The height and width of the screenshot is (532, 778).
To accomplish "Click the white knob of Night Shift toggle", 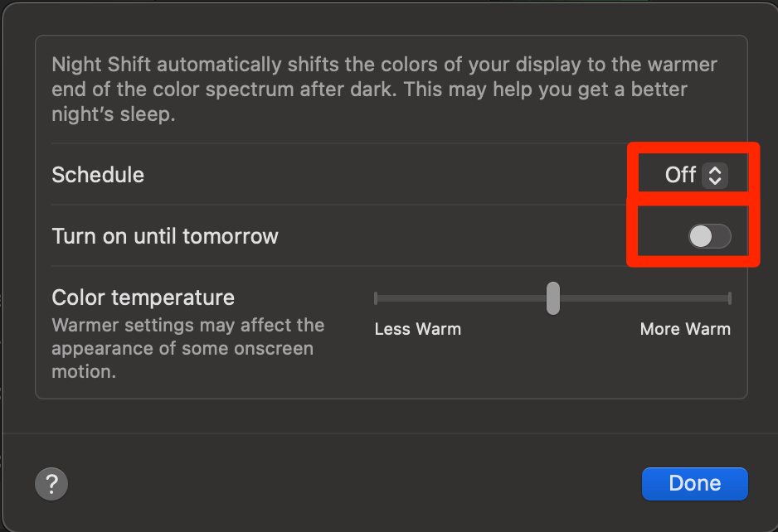I will coord(701,236).
